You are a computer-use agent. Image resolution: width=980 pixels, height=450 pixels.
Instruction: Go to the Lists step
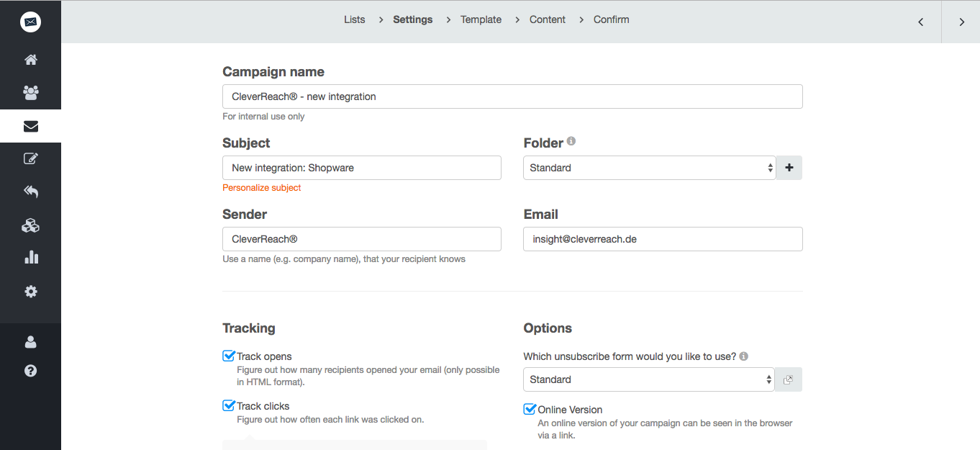(x=355, y=19)
